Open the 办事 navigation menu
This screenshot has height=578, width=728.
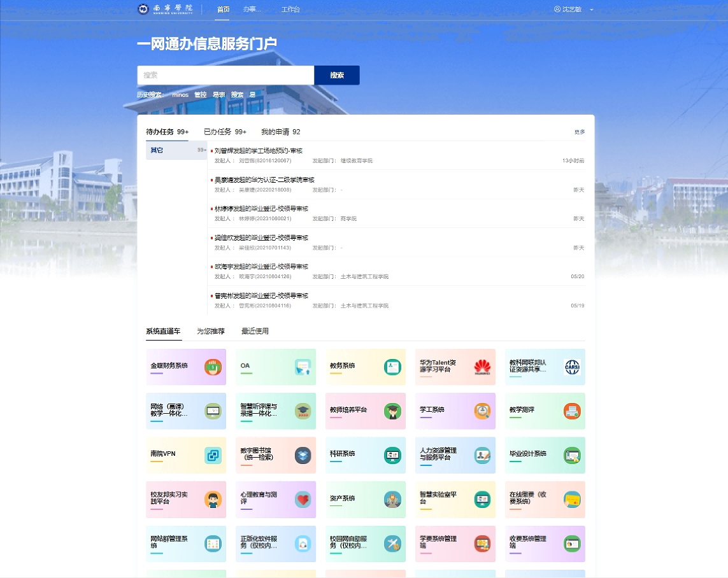pos(252,10)
